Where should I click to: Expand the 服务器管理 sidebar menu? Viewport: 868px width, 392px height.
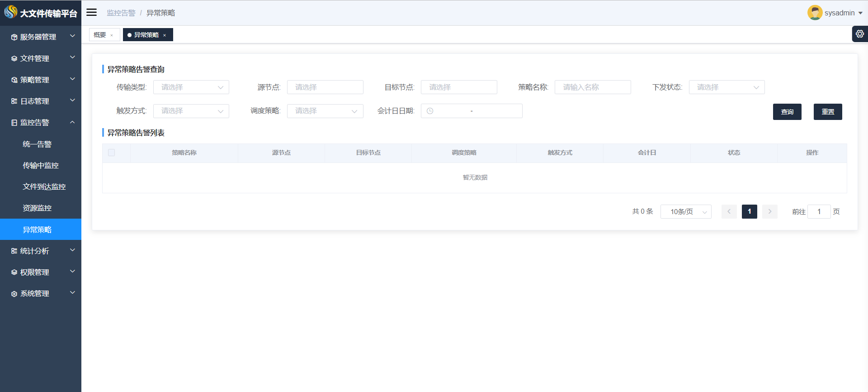click(x=41, y=37)
